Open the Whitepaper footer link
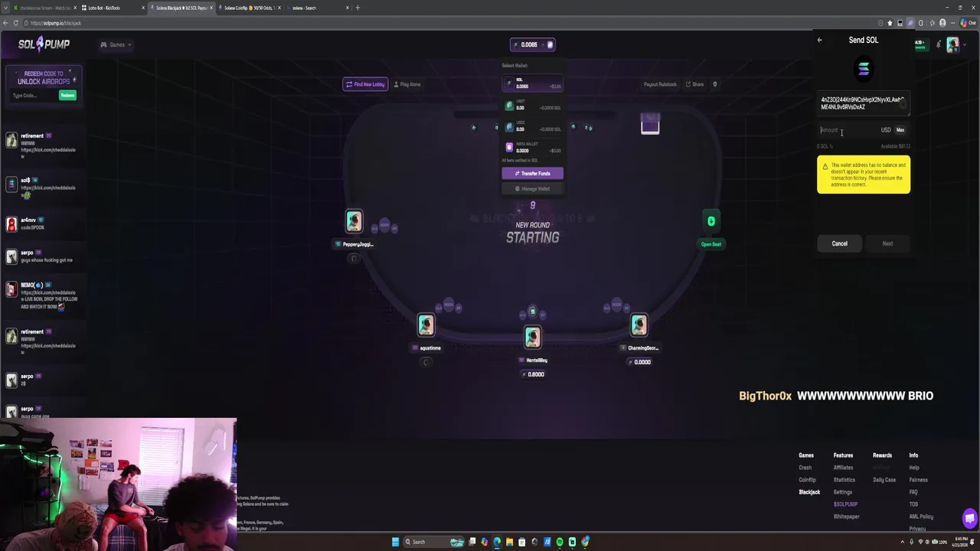980x551 pixels. (846, 517)
